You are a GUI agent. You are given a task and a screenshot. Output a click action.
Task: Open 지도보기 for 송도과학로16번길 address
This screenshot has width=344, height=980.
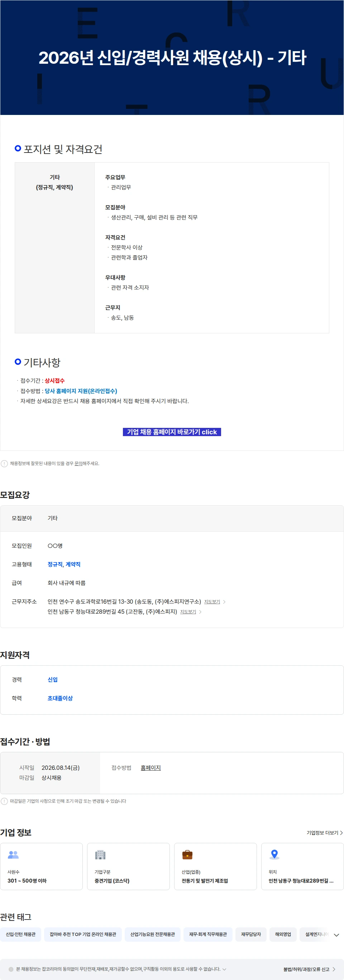pyautogui.click(x=212, y=602)
